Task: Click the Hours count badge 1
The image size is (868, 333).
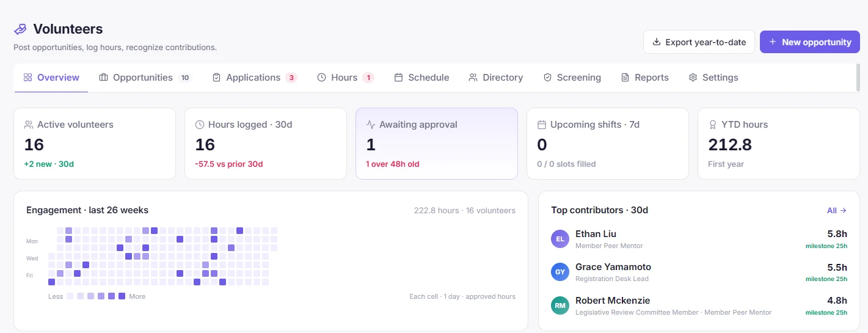Action: coord(368,78)
